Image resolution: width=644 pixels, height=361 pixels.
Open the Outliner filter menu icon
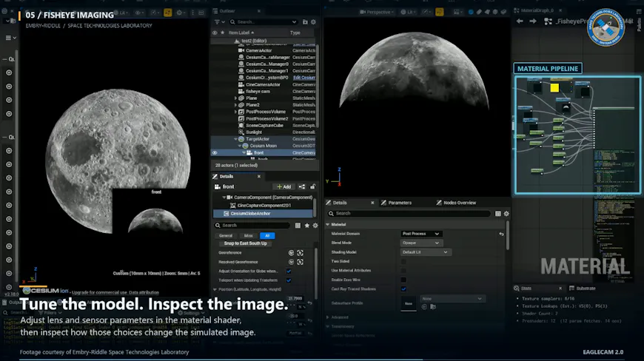pyautogui.click(x=219, y=21)
